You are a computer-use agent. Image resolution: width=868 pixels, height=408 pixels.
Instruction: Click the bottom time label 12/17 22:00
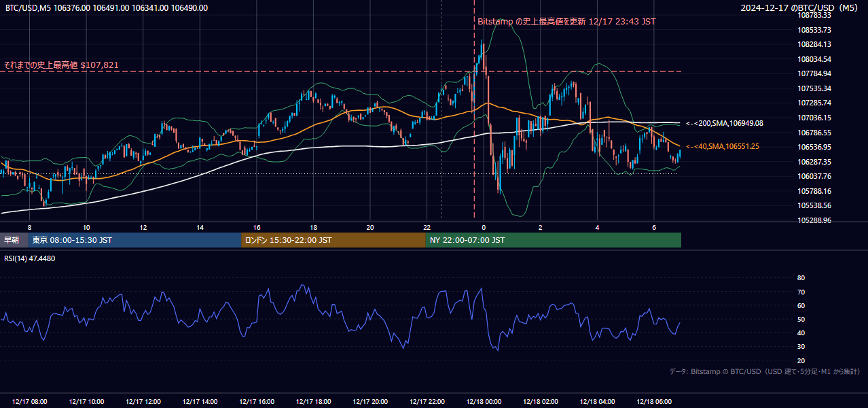coord(427,402)
